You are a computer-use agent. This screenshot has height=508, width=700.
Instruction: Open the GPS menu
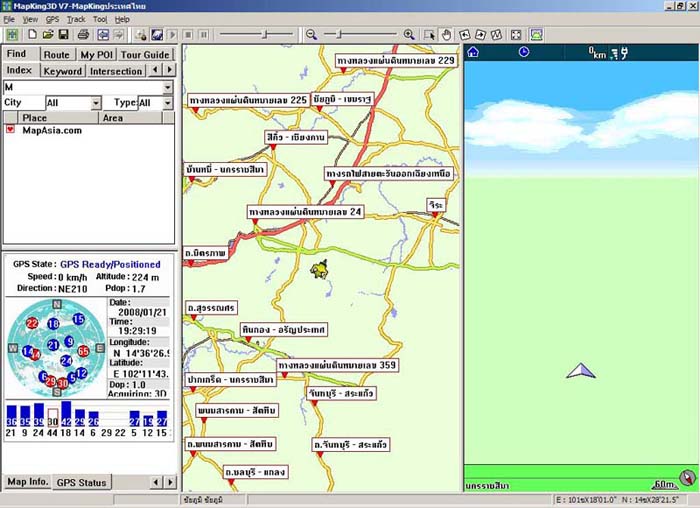53,19
